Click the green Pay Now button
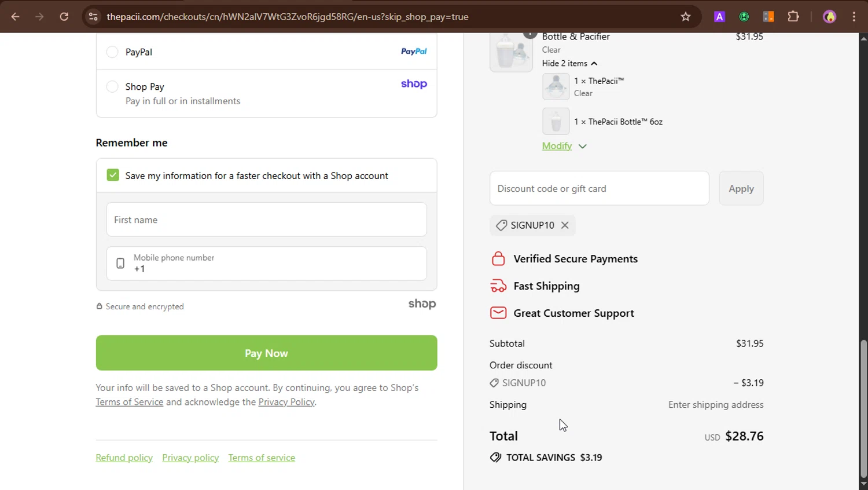Image resolution: width=868 pixels, height=490 pixels. (267, 353)
